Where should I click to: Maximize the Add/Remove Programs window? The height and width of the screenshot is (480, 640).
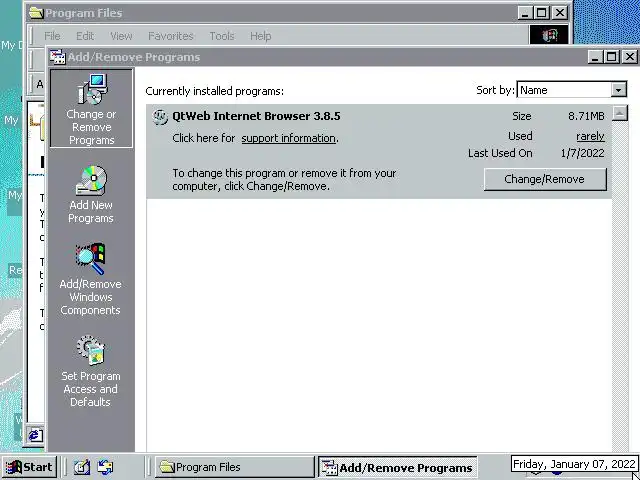611,57
